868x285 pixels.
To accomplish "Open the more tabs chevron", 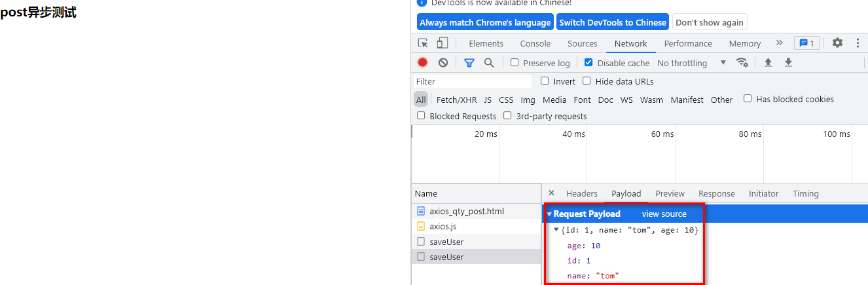I will tap(779, 43).
